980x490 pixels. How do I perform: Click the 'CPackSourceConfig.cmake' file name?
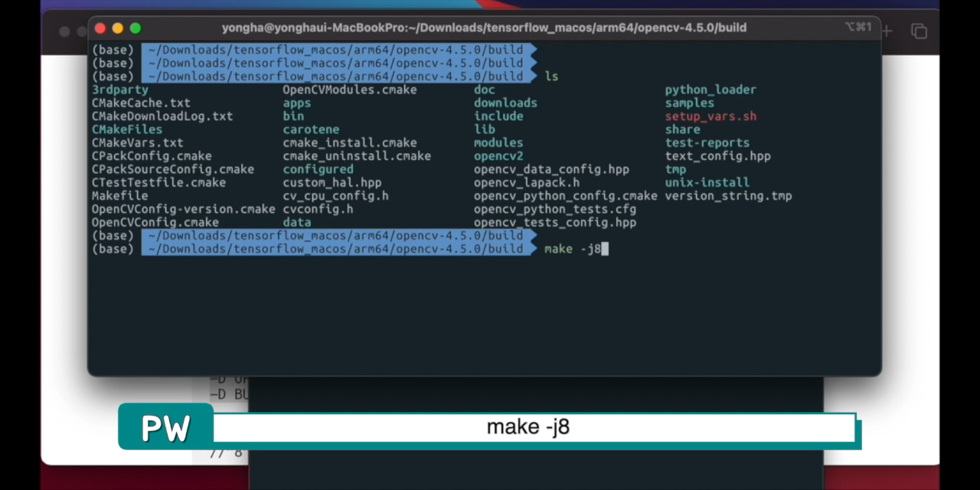(173, 169)
